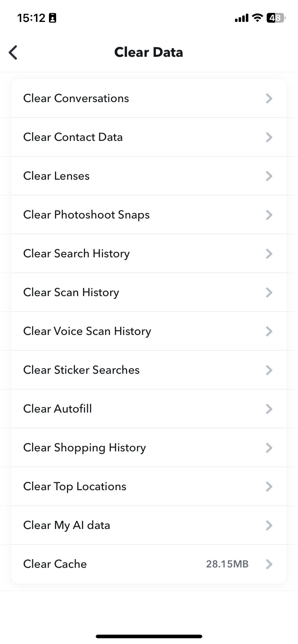Tap chevron next to Clear Sticker Searches
298x644 pixels.
pyautogui.click(x=269, y=370)
